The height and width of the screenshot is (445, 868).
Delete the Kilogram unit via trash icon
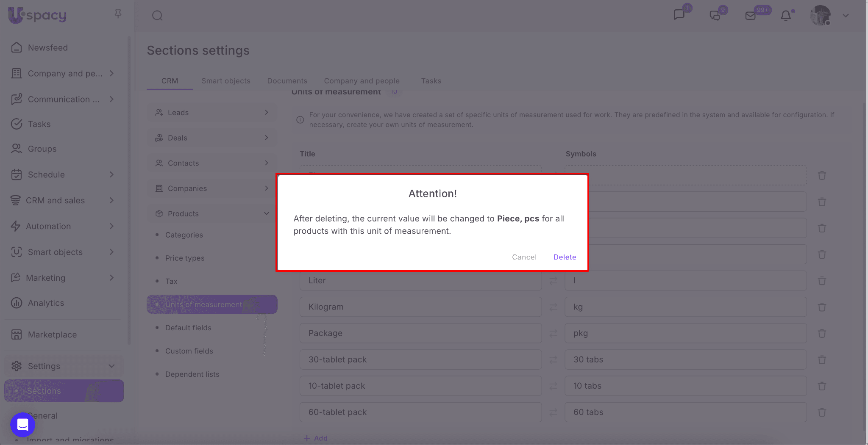[822, 307]
